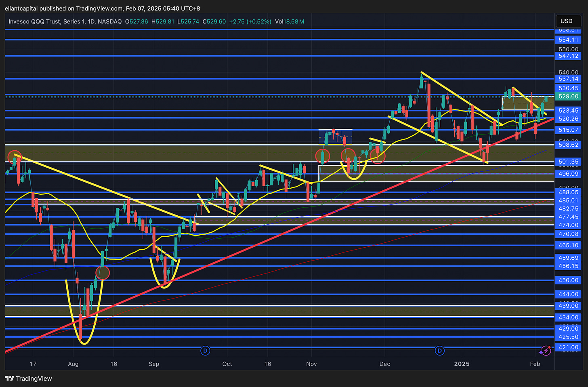Select the 482.75 price level label
The width and height of the screenshot is (588, 387).
pos(569,208)
